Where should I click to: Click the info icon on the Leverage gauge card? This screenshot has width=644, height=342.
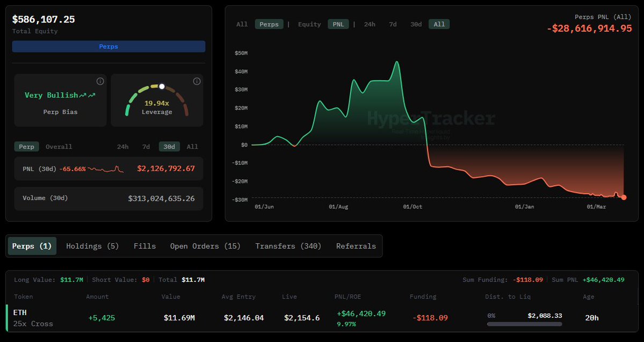tap(197, 81)
